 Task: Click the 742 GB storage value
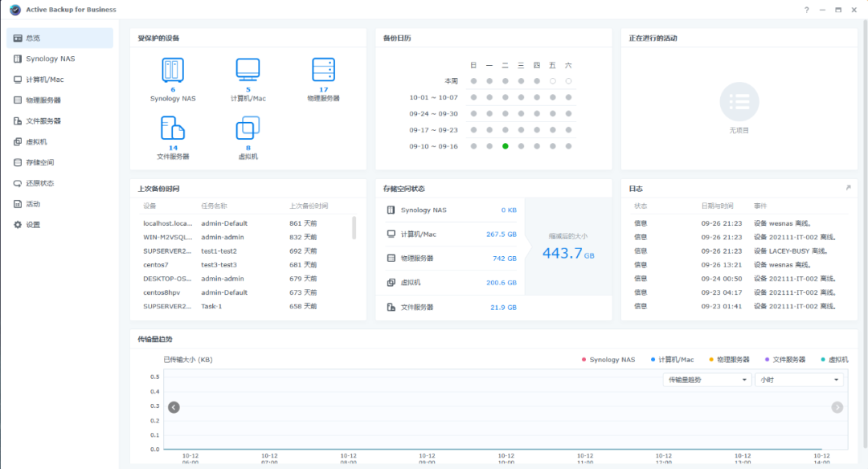[504, 259]
